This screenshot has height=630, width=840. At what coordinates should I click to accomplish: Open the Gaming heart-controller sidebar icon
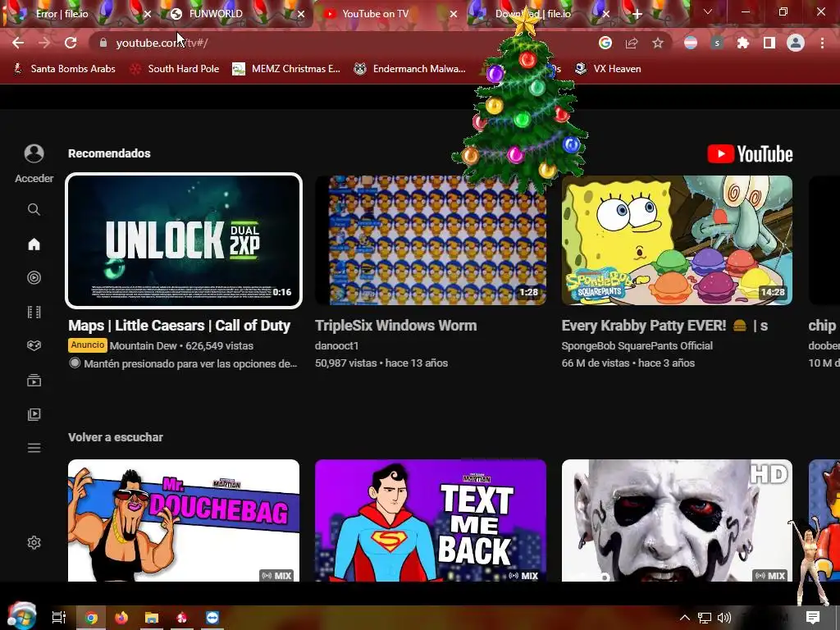34,345
